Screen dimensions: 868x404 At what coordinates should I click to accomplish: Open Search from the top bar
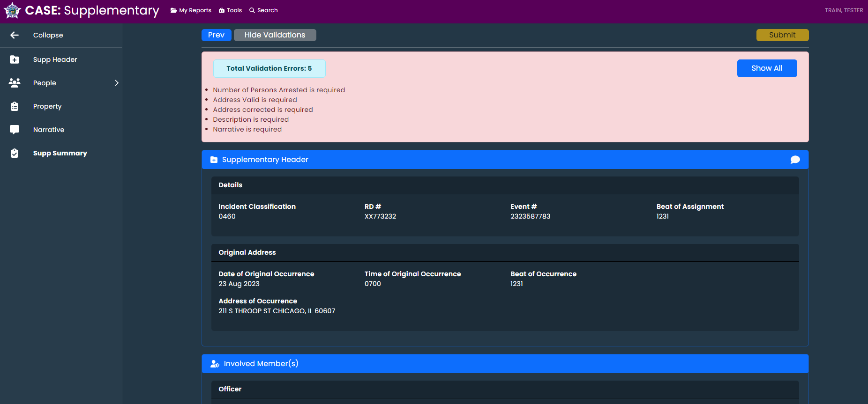[x=263, y=10]
